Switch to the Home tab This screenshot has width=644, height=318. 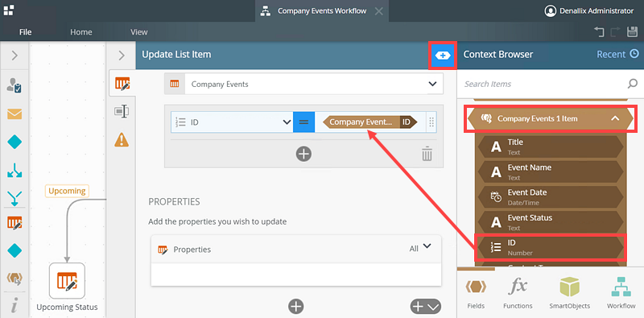(81, 32)
